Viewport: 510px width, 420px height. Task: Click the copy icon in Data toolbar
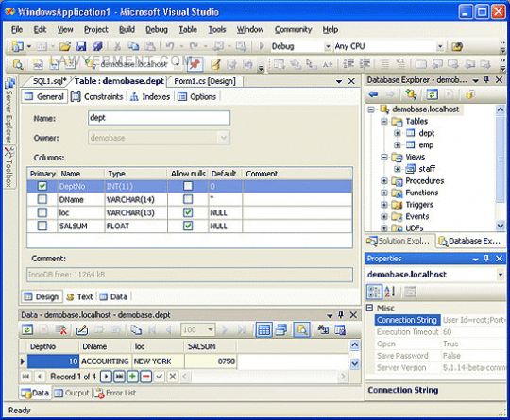coord(136,330)
